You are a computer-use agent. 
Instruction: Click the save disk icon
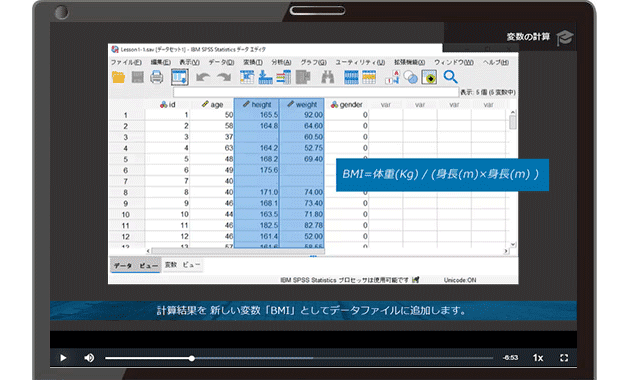[x=138, y=77]
